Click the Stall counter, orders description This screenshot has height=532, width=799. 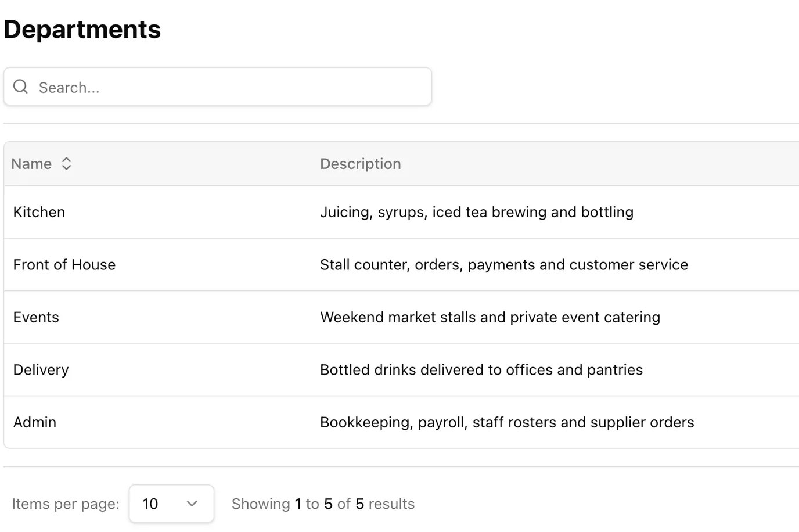pos(504,265)
